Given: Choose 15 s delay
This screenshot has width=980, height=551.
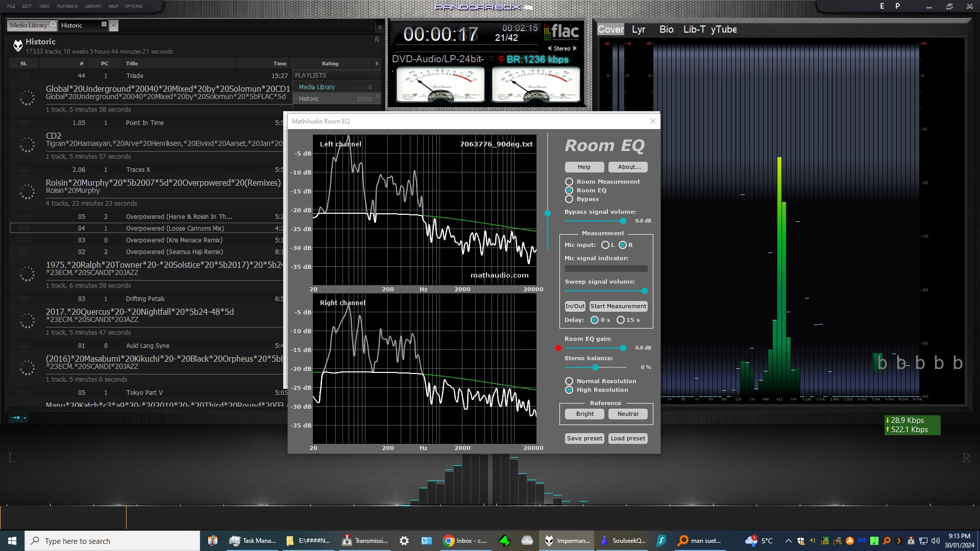Looking at the screenshot, I should [621, 320].
